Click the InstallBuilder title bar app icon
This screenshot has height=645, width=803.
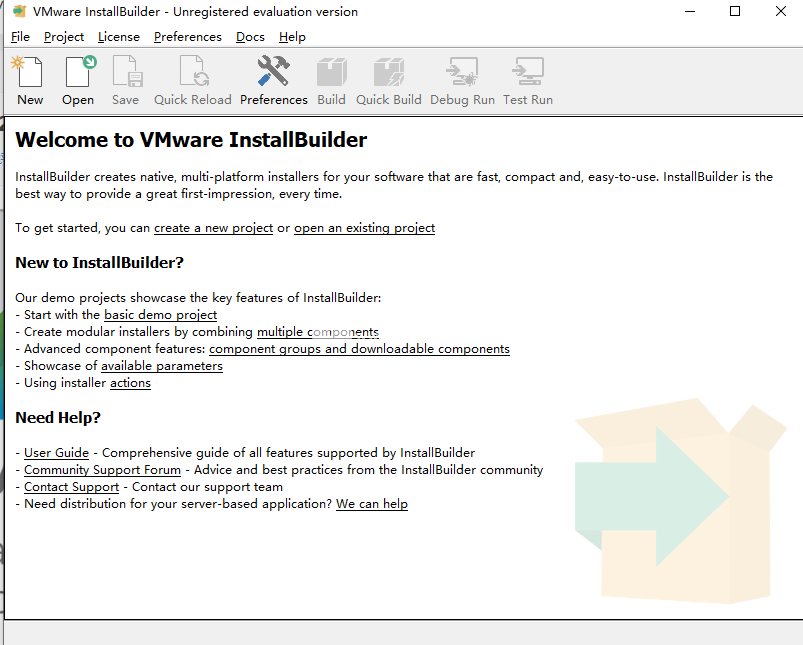pos(19,11)
